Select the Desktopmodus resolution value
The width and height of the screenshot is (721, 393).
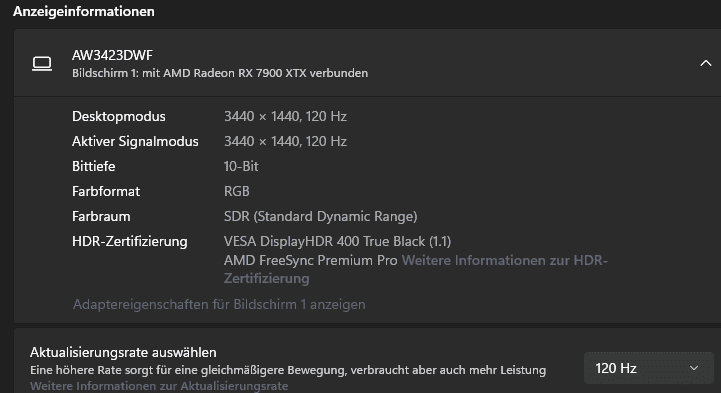tap(285, 116)
